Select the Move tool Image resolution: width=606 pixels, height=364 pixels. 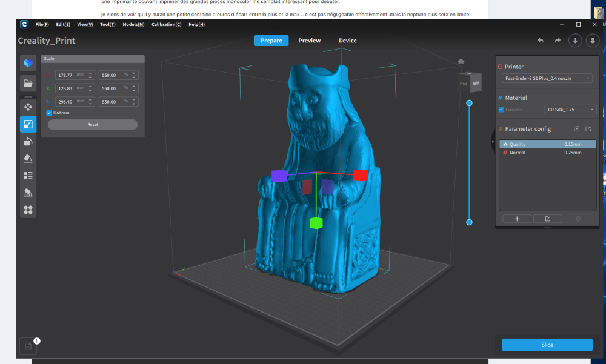coord(28,107)
